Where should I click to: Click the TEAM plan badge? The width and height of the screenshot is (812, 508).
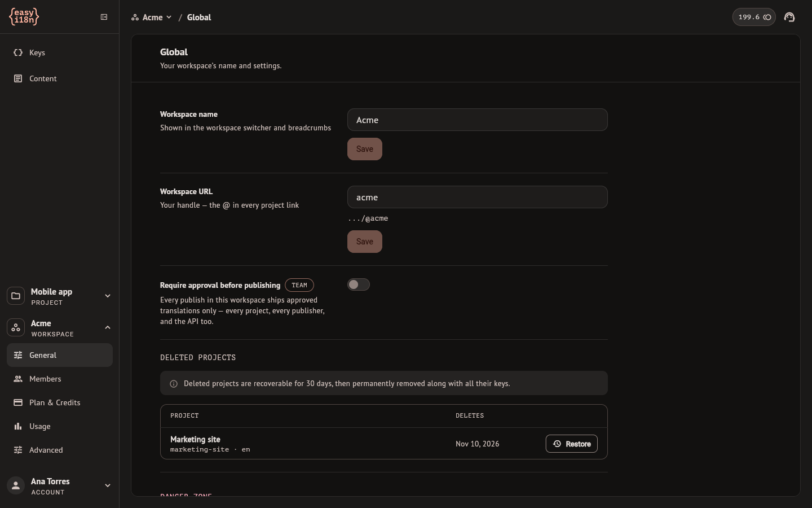pyautogui.click(x=299, y=285)
